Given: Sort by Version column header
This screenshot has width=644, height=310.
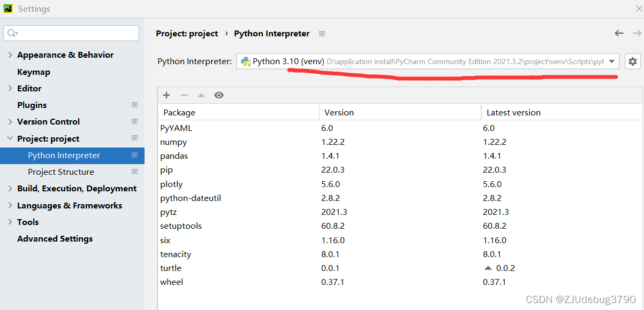Looking at the screenshot, I should click(x=400, y=113).
